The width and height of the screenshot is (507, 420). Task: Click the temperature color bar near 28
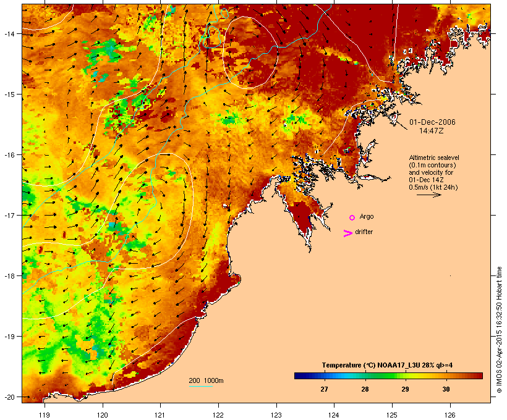365,376
